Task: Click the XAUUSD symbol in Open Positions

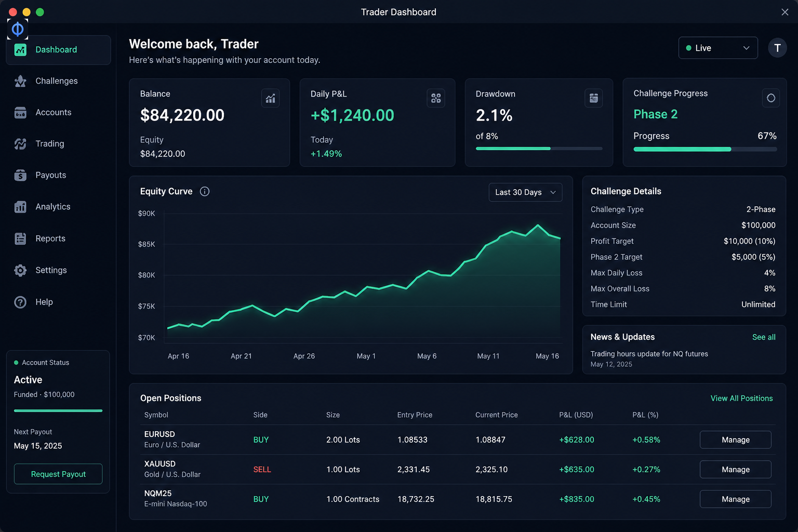Action: click(x=160, y=464)
